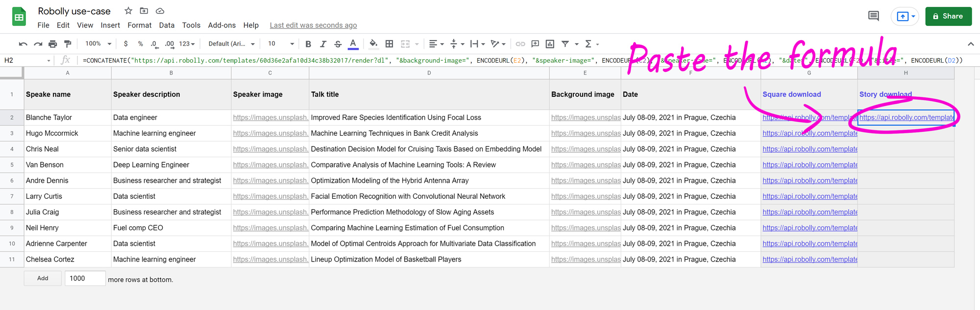
Task: Open the Add-ons menu
Action: pos(221,25)
